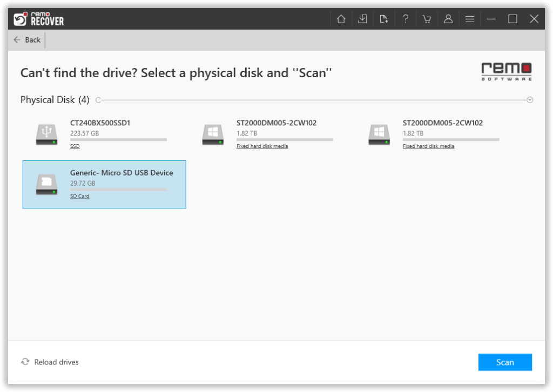The image size is (553, 392).
Task: Open the Help icon
Action: coord(406,18)
